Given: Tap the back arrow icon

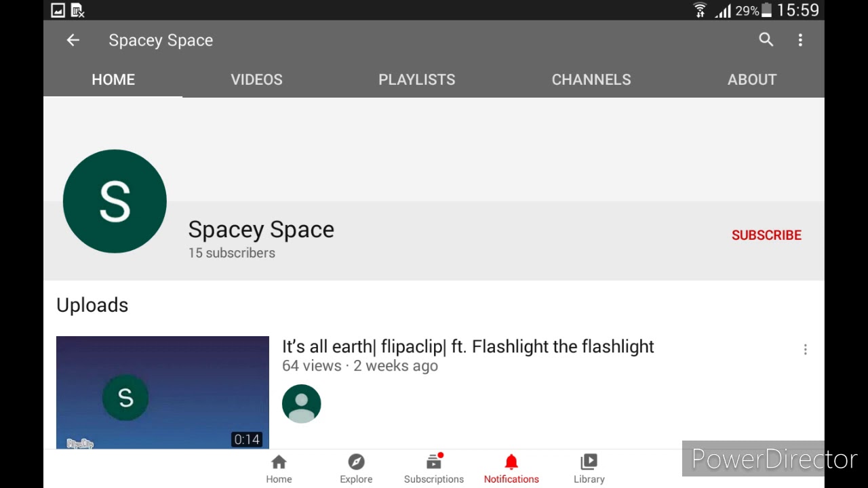Looking at the screenshot, I should point(73,40).
